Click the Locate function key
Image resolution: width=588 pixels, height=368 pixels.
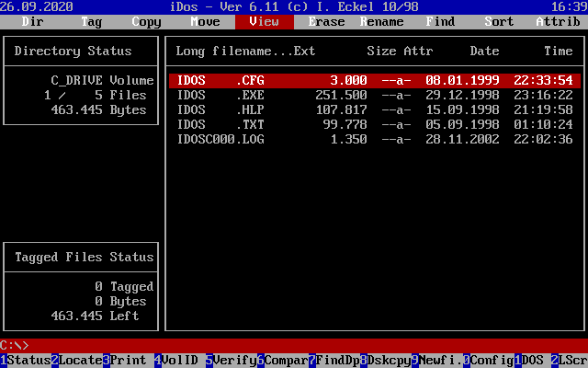point(79,361)
